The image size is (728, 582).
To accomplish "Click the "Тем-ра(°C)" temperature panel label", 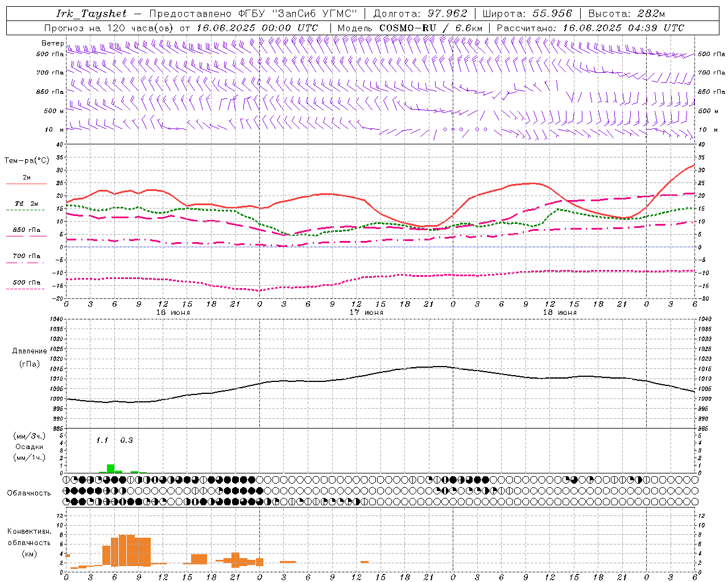I will pyautogui.click(x=27, y=161).
